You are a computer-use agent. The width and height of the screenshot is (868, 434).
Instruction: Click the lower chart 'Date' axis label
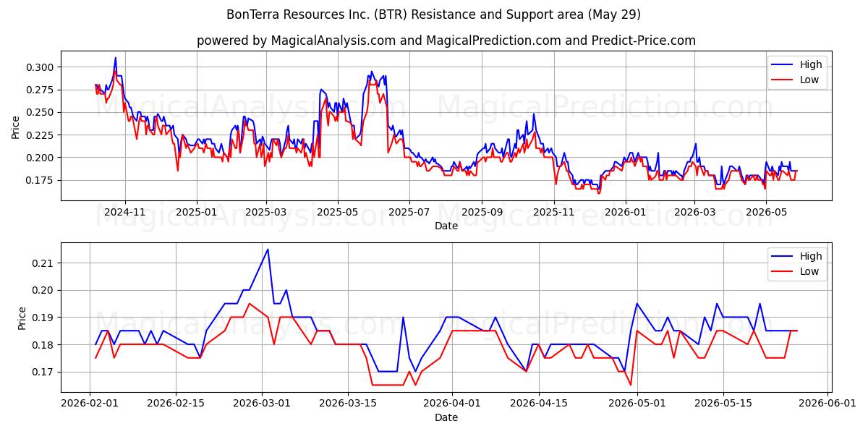[x=446, y=417]
